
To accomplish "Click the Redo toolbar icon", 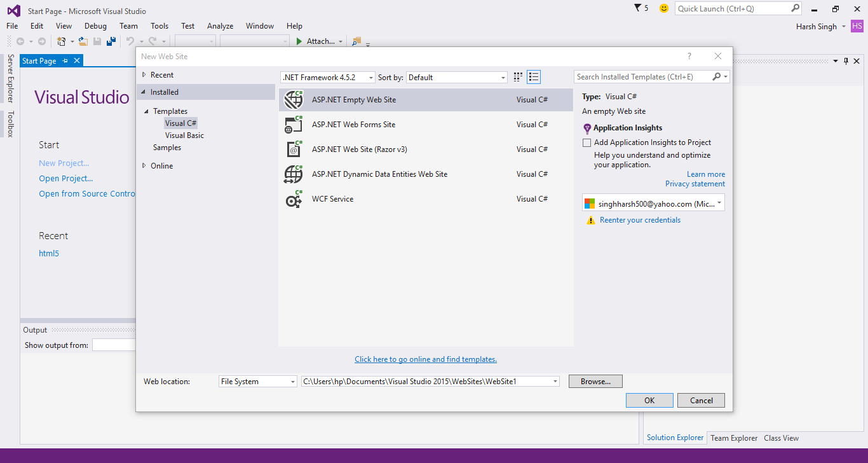I will [x=153, y=41].
